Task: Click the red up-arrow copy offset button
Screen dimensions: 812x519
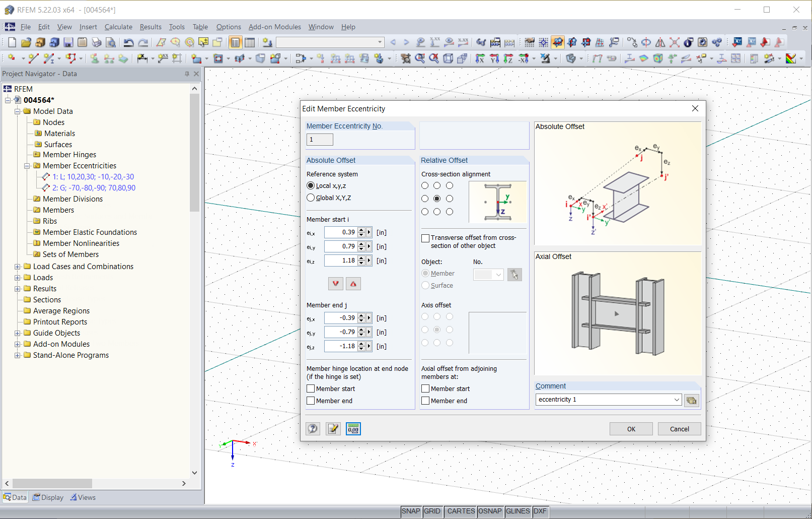Action: 353,284
